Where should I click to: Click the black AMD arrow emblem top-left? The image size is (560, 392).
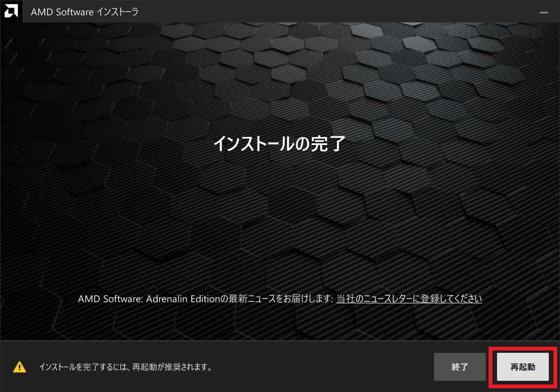[11, 11]
